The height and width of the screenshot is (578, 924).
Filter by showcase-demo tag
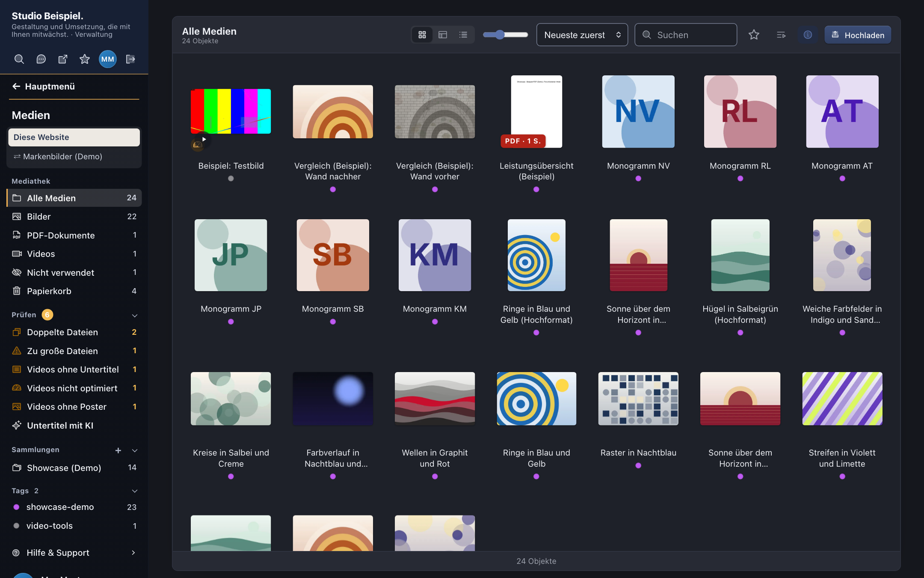coord(74,507)
